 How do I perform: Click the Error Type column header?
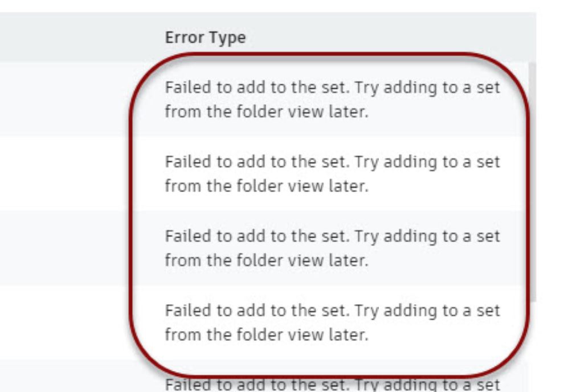pyautogui.click(x=205, y=38)
